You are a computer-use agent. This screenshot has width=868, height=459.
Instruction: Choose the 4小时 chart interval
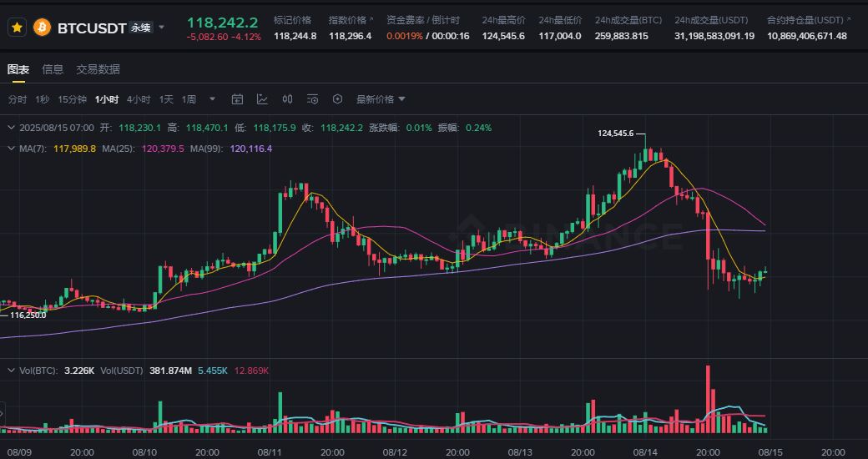[139, 99]
